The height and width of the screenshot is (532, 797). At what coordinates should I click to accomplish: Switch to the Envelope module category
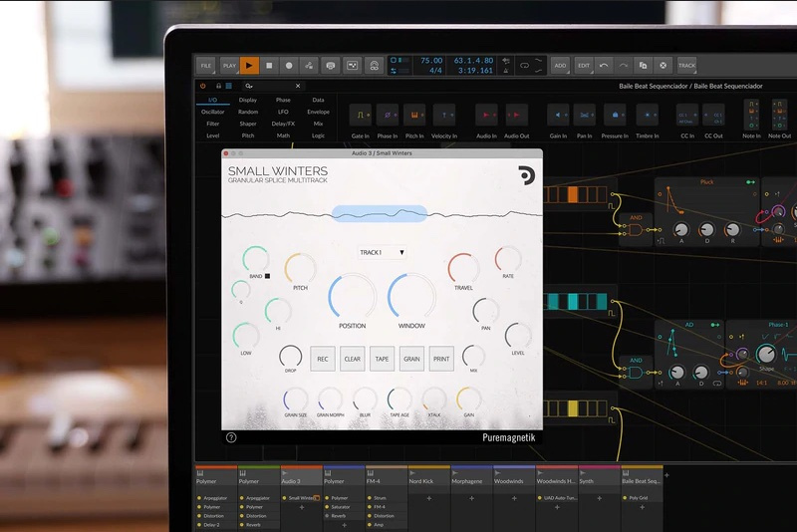point(318,112)
